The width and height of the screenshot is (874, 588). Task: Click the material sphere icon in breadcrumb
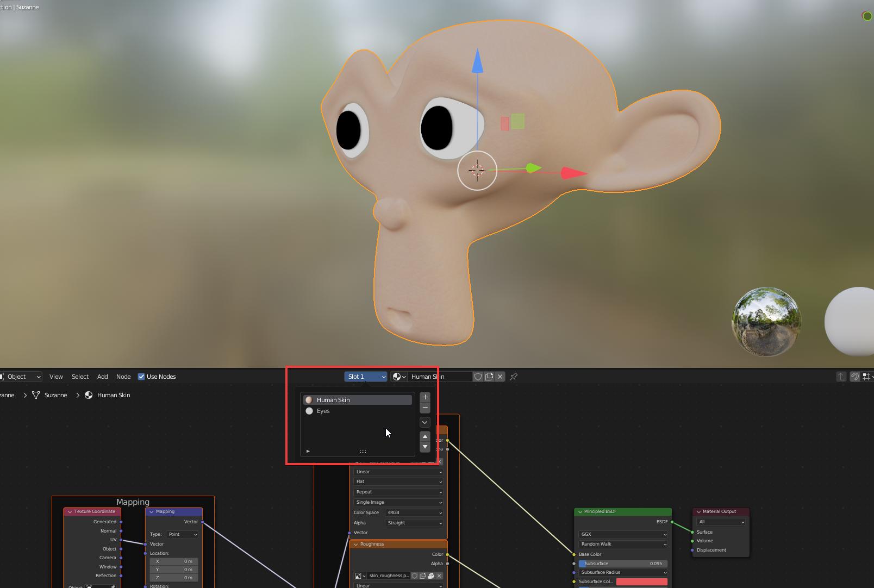coord(89,395)
